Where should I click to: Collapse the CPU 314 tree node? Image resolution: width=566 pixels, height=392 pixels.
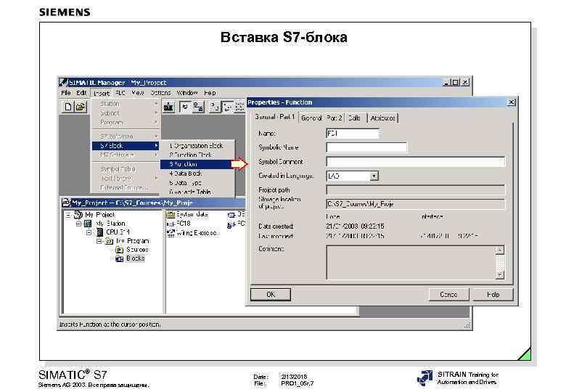coord(89,232)
